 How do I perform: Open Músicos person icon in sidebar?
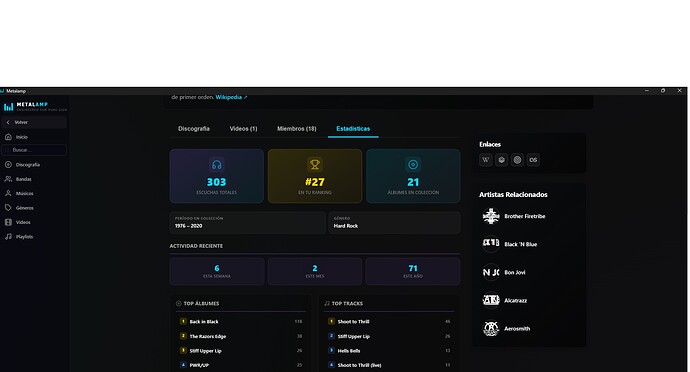pyautogui.click(x=8, y=193)
